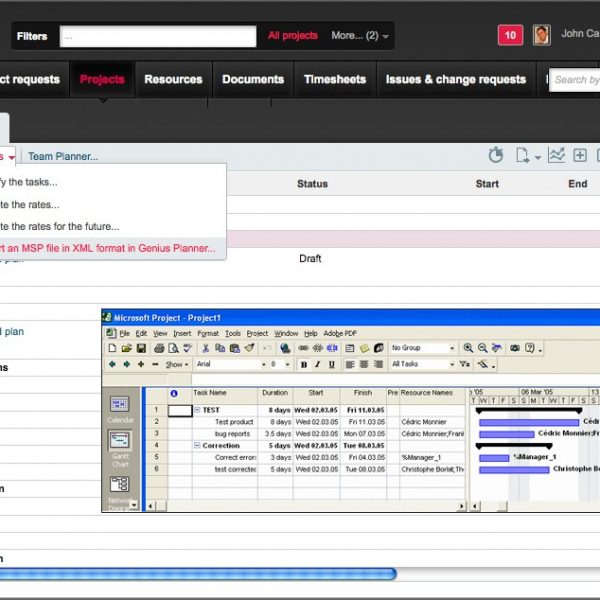The image size is (600, 600).
Task: Click Link Tasks chain icon in Microsoft Project
Action: click(x=303, y=348)
